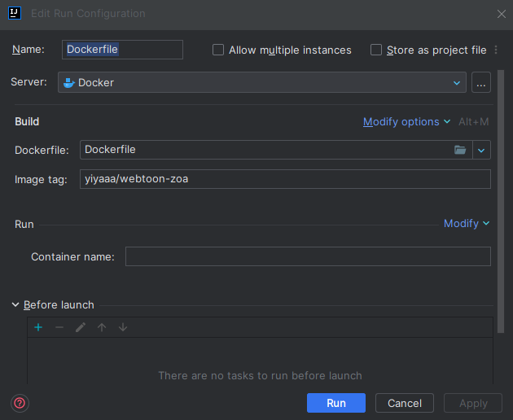Edit before launch task with pencil icon
The height and width of the screenshot is (420, 513).
point(81,327)
